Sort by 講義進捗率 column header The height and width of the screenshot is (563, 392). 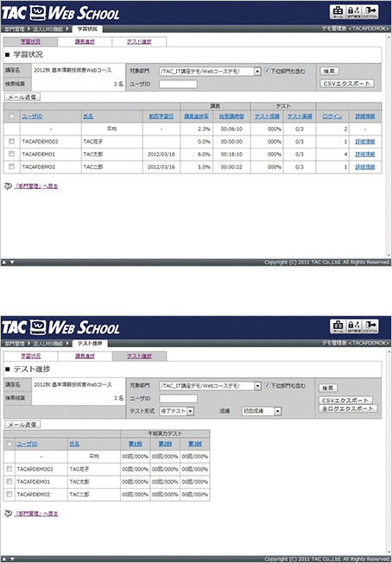(196, 117)
